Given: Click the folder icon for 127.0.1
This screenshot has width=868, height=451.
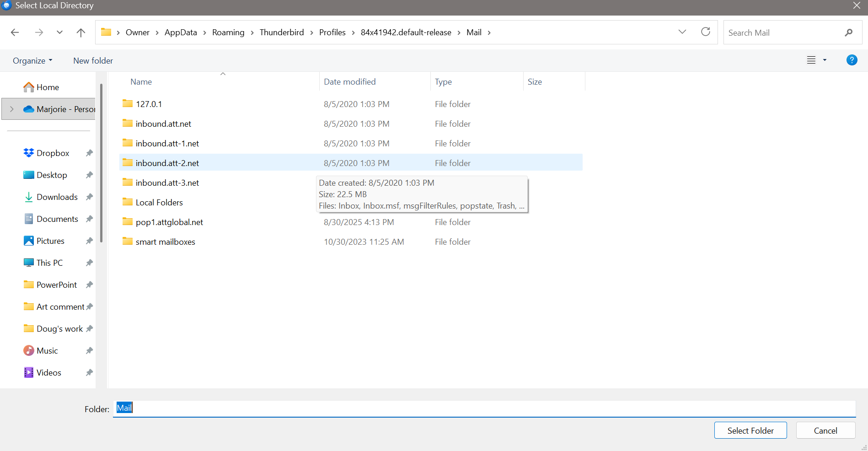Looking at the screenshot, I should 128,103.
